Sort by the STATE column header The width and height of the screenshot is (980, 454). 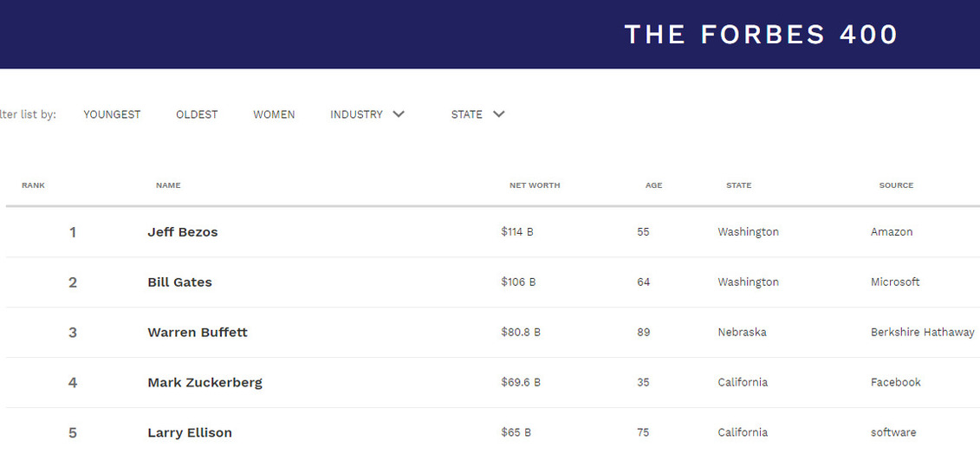739,185
